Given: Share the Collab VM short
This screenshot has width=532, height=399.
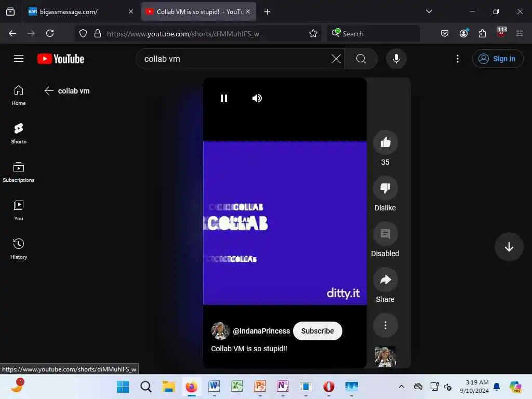Looking at the screenshot, I should pos(385,280).
